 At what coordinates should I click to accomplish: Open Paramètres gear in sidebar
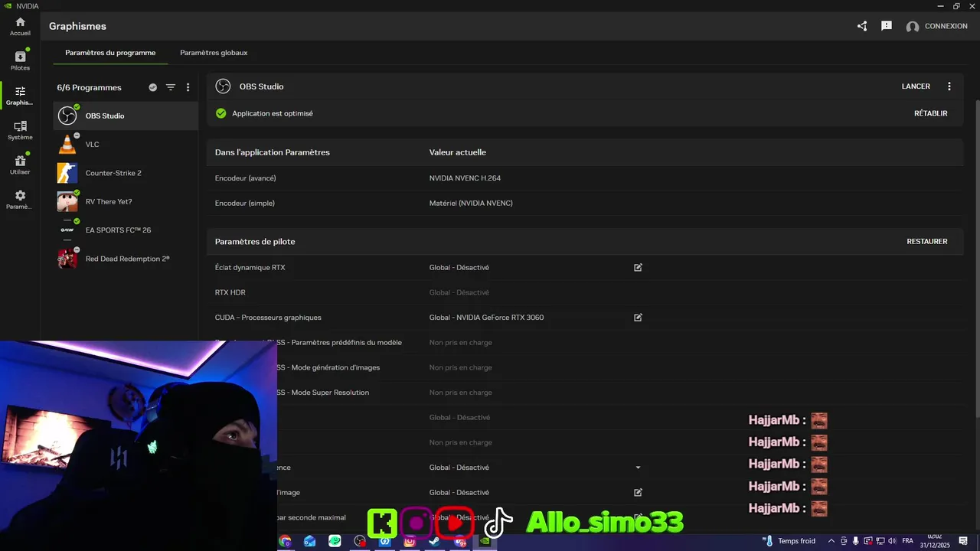tap(21, 200)
